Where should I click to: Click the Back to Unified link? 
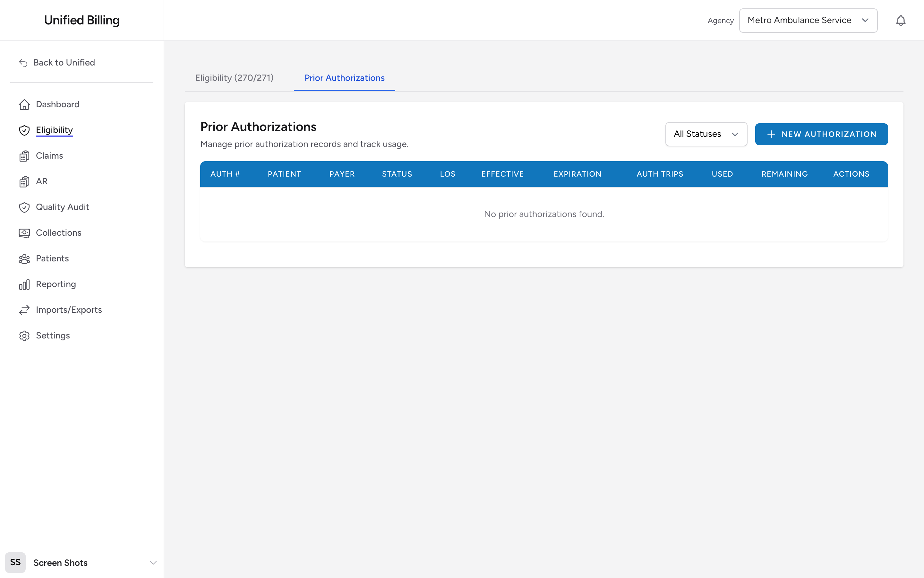click(56, 63)
